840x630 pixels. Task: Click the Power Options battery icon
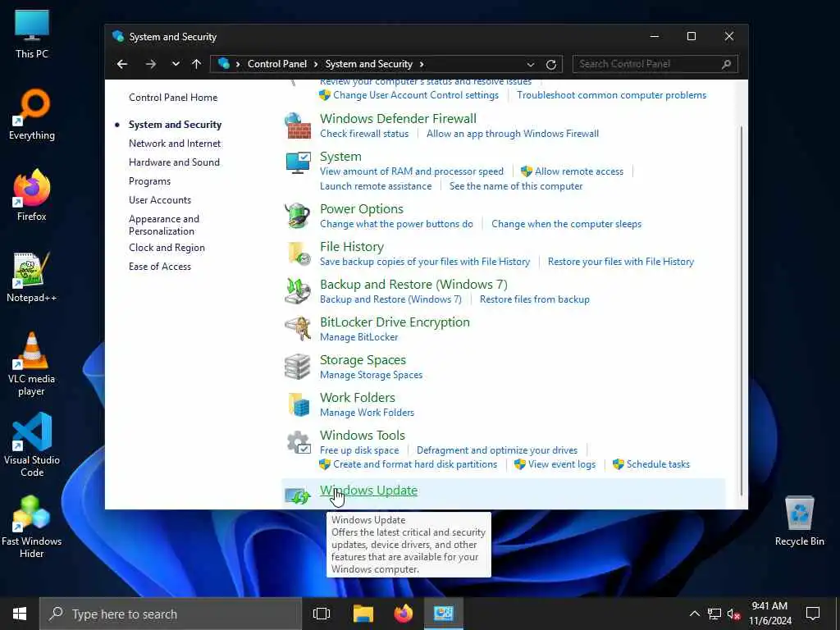pos(297,216)
